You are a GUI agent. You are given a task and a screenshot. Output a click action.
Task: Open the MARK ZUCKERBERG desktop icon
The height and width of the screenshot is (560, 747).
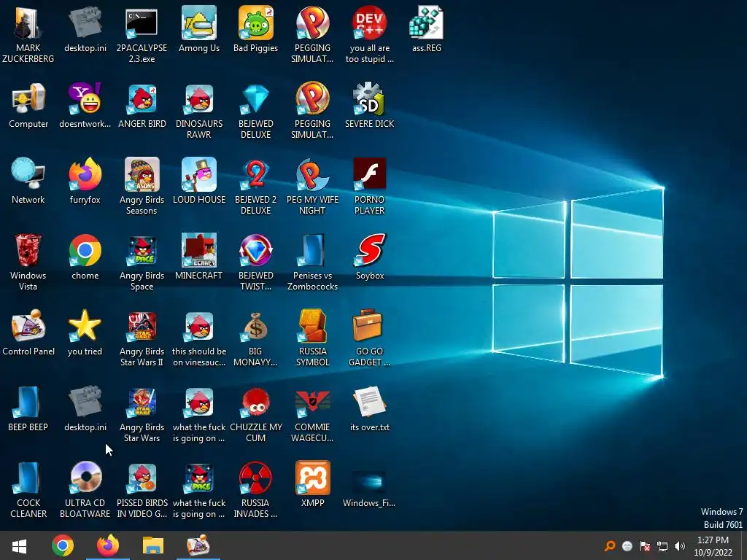point(28,34)
